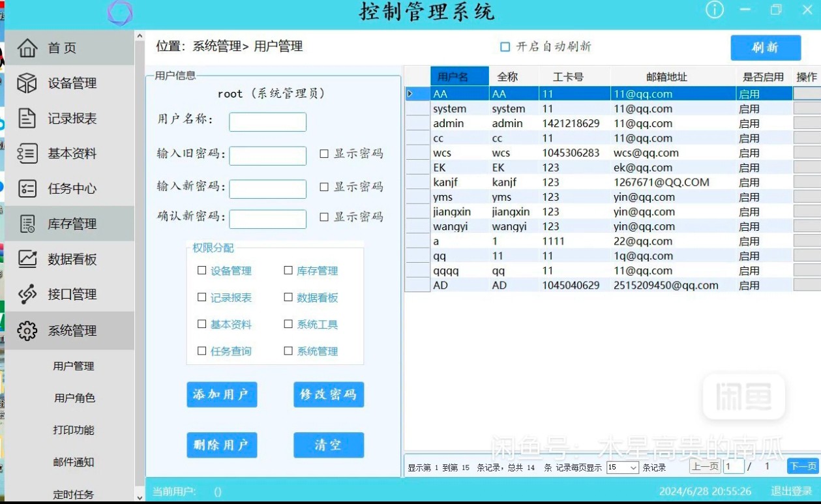The height and width of the screenshot is (504, 821).
Task: Open the 数据看板 chart icon
Action: point(27,259)
